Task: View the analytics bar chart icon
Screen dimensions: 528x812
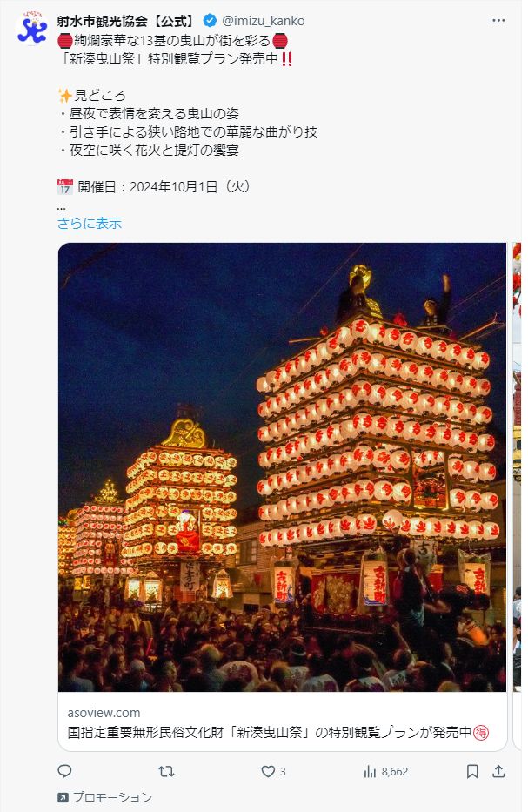Action: [x=370, y=772]
